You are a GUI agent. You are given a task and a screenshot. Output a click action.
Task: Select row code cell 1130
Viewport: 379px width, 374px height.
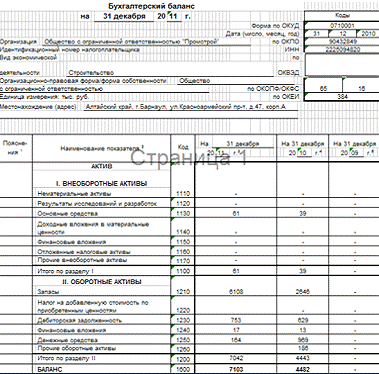pos(183,214)
